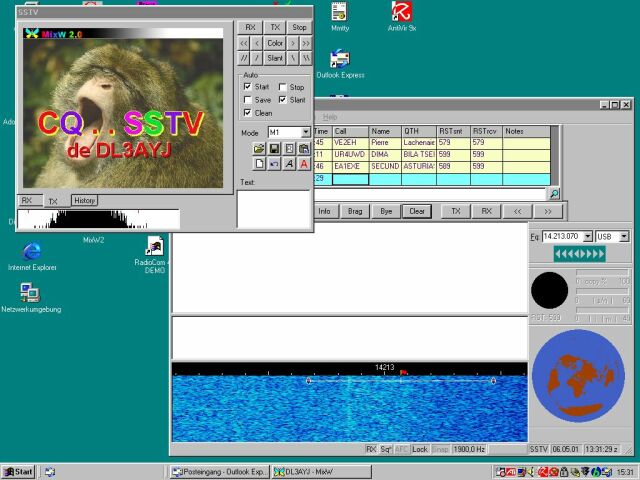Image resolution: width=640 pixels, height=480 pixels.
Task: Enable Auto Save checkbox
Action: tap(247, 100)
